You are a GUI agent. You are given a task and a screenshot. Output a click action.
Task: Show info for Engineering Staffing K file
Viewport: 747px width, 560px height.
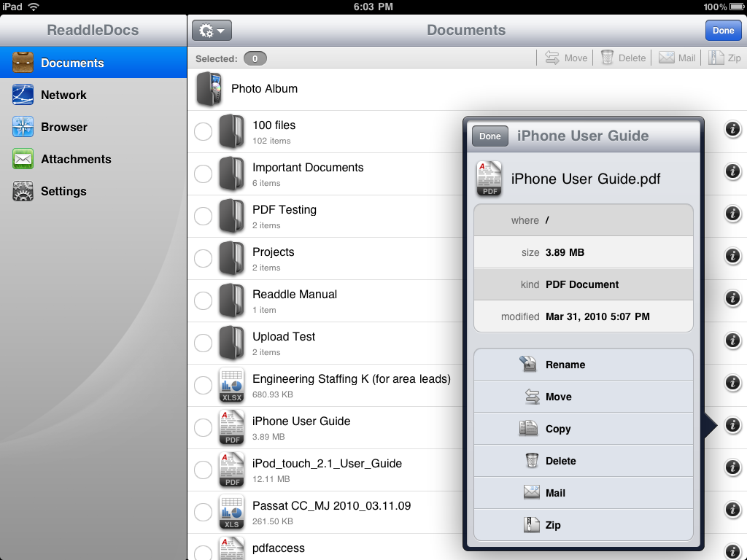tap(732, 382)
